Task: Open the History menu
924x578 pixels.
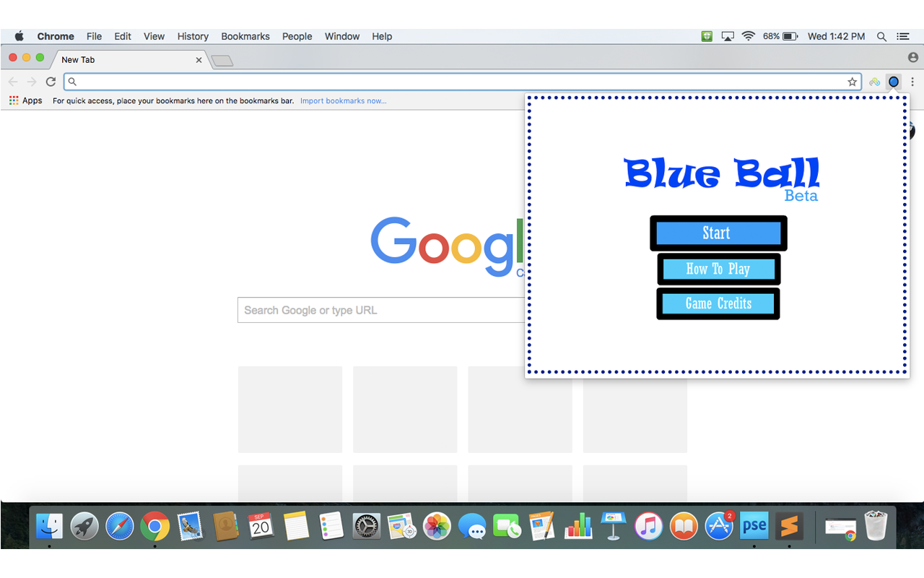Action: (192, 36)
